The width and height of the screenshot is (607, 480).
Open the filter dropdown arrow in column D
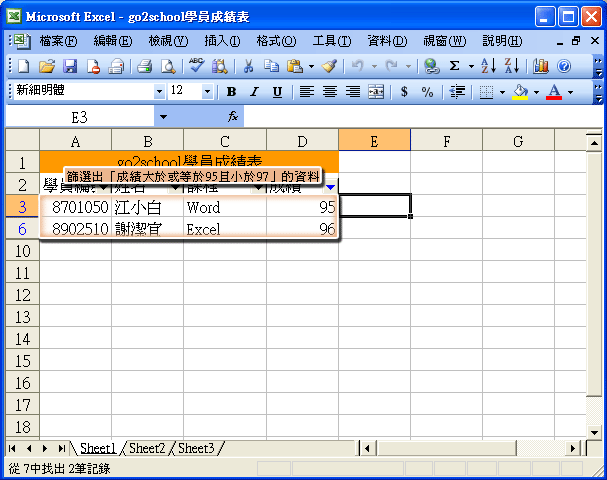point(331,186)
